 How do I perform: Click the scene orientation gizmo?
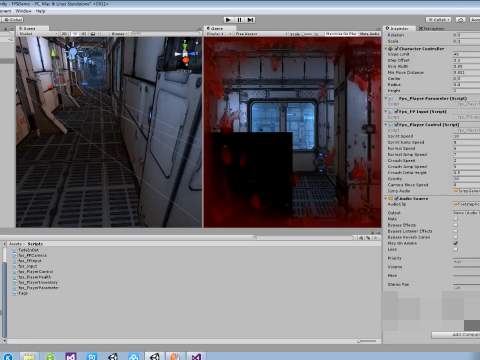[x=185, y=54]
